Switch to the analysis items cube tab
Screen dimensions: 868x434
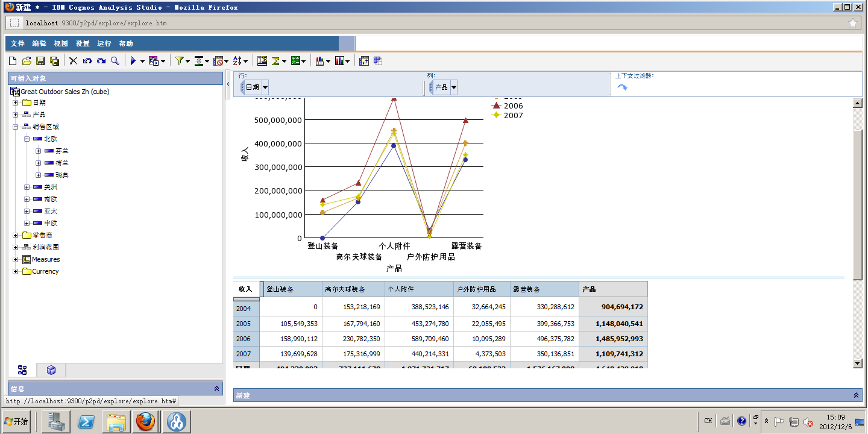pyautogui.click(x=51, y=370)
